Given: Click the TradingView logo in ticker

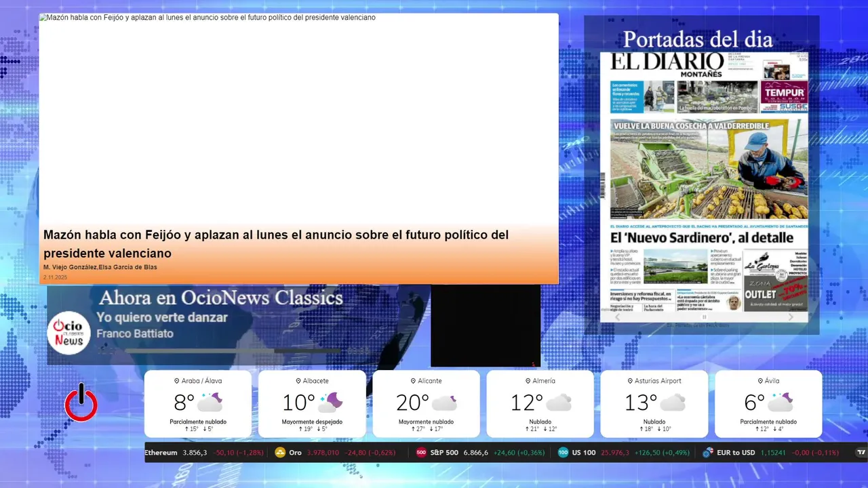Looking at the screenshot, I should click(x=861, y=453).
